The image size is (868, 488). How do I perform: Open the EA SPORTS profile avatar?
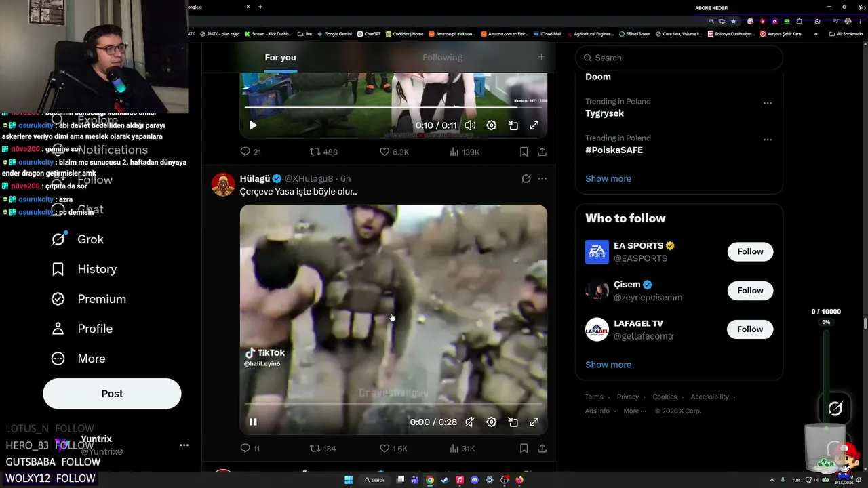[x=597, y=251]
